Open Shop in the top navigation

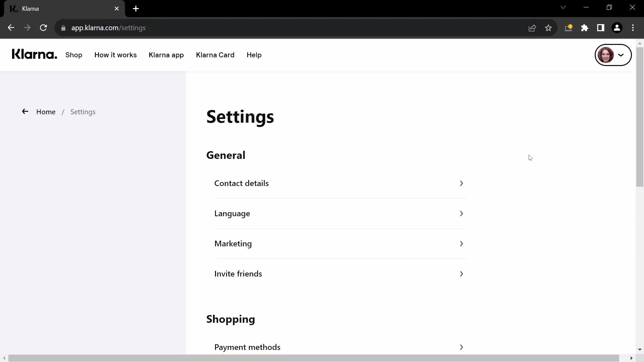click(74, 55)
